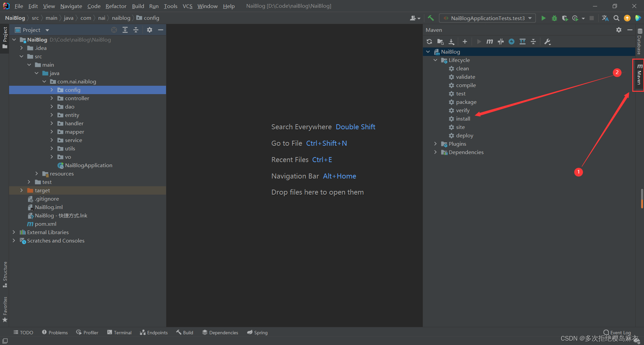
Task: Run with Coverage using the shield icon
Action: [x=565, y=18]
